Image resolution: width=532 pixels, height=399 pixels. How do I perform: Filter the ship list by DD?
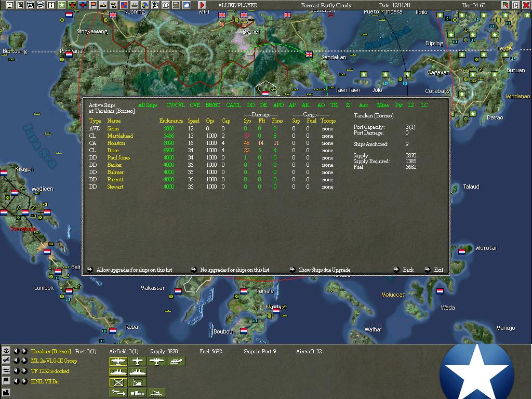click(x=251, y=105)
